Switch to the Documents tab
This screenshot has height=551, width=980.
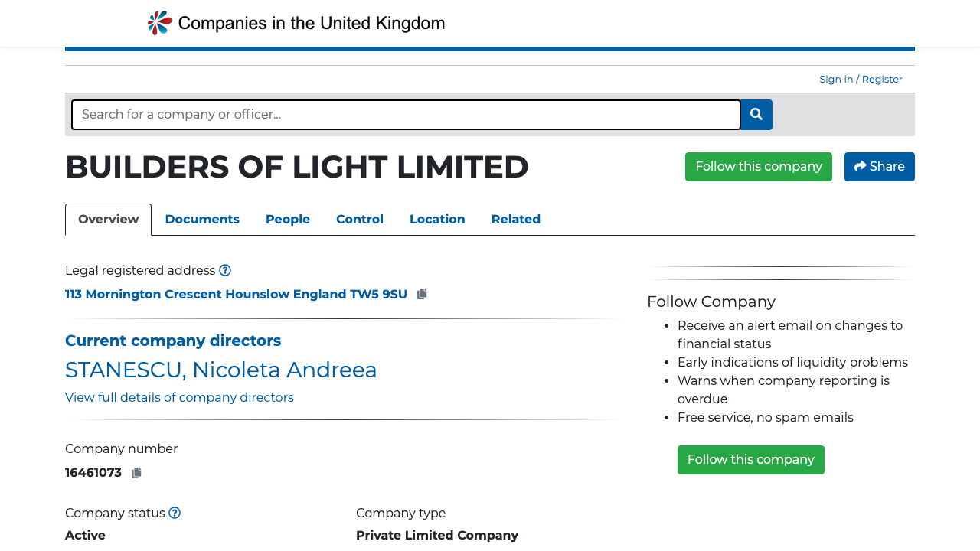202,220
